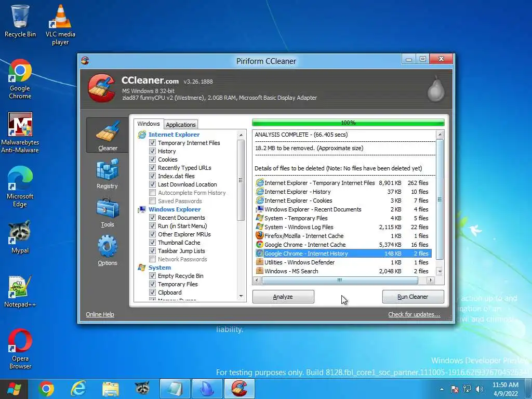Click results horizontal scroll left arrow
The image size is (532, 399).
coord(257,280)
